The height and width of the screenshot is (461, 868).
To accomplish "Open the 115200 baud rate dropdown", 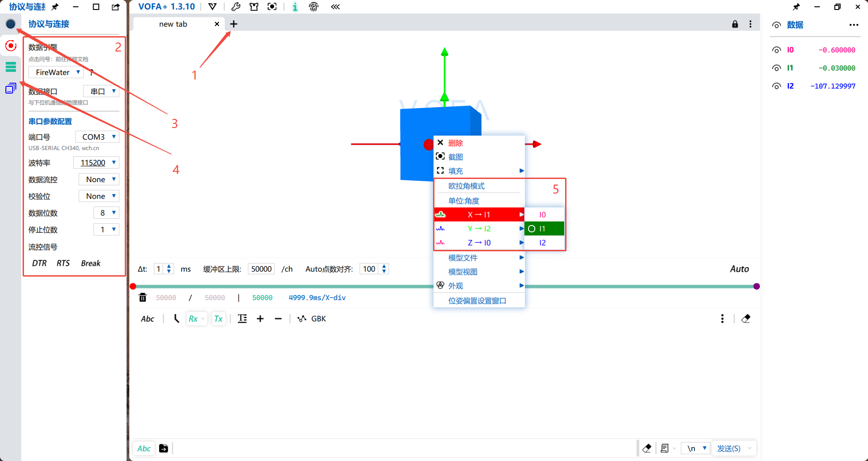I will 96,163.
